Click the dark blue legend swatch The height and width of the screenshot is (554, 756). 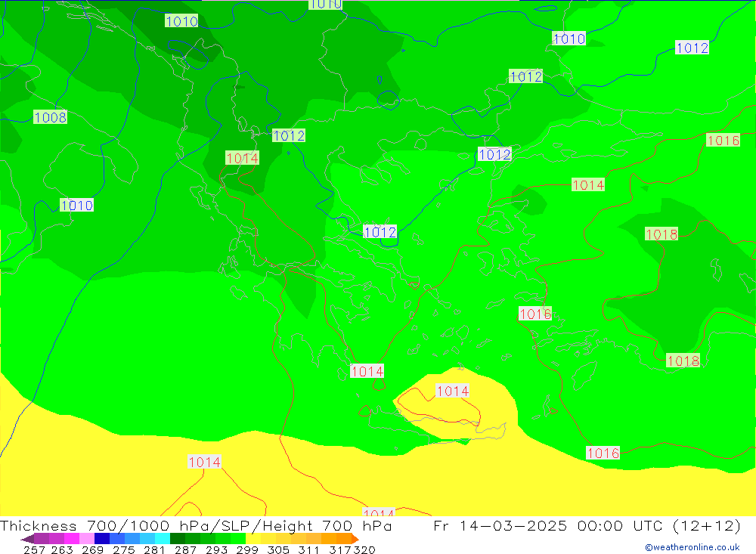coord(102,539)
